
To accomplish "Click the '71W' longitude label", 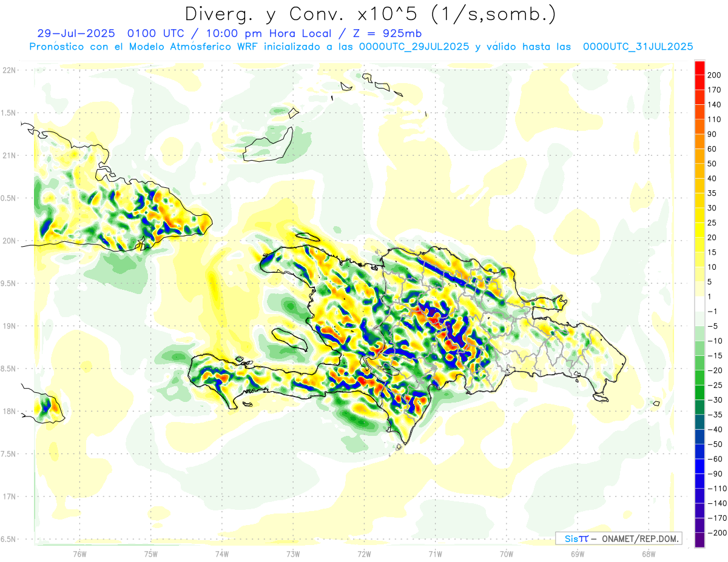I will click(x=435, y=554).
